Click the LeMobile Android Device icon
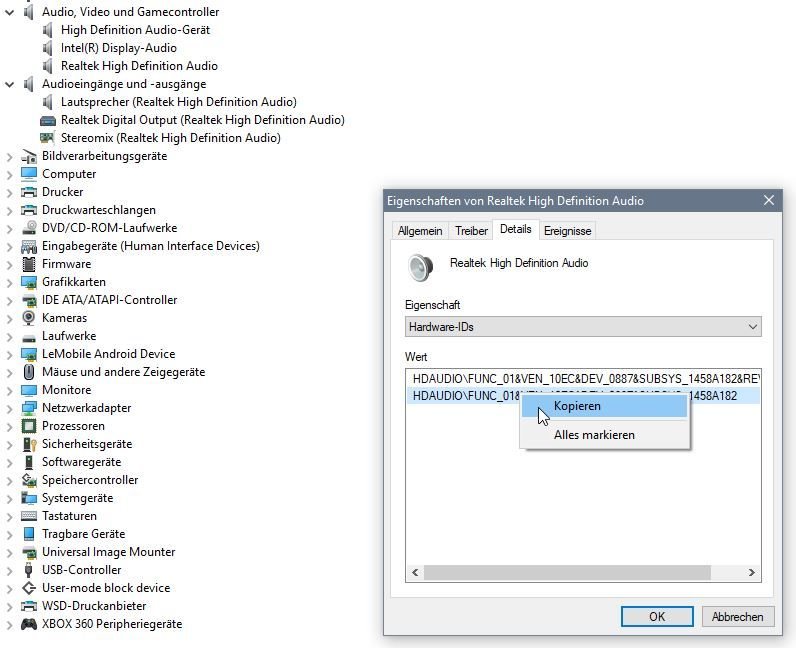Image resolution: width=796 pixels, height=648 pixels. click(29, 354)
